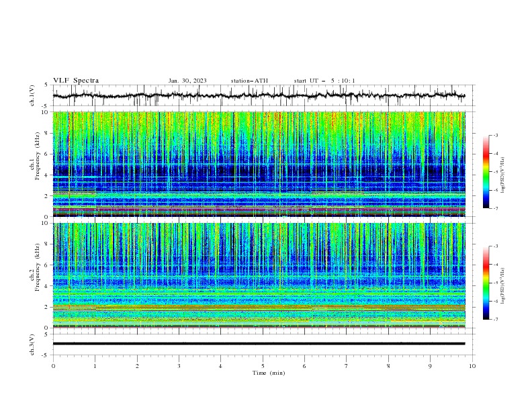This screenshot has width=532, height=411.
Task: Click time axis tick label "10" at right end
Action: (x=472, y=366)
